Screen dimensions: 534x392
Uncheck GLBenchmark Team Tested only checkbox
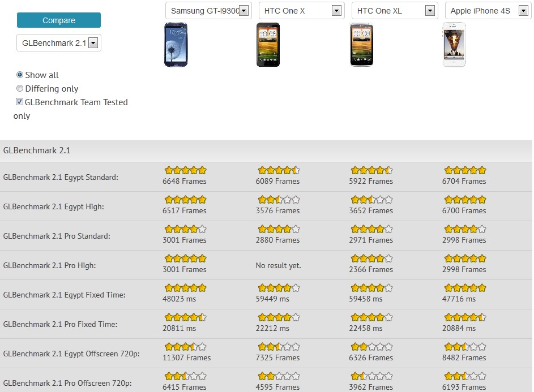tap(20, 102)
